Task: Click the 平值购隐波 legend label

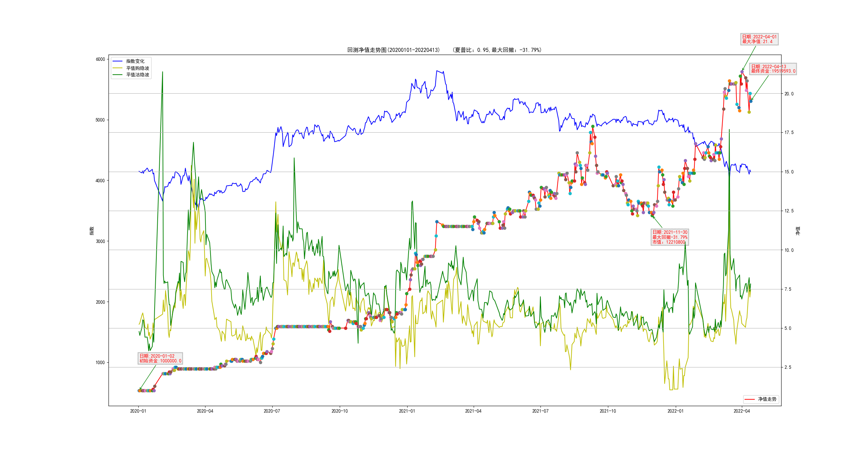Action: pyautogui.click(x=137, y=68)
